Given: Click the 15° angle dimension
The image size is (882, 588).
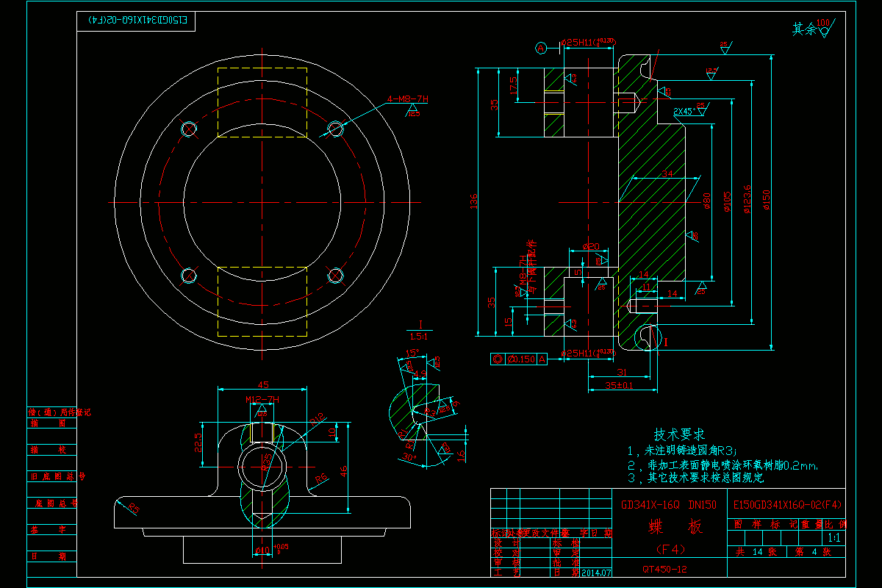Looking at the screenshot, I should point(412,353).
